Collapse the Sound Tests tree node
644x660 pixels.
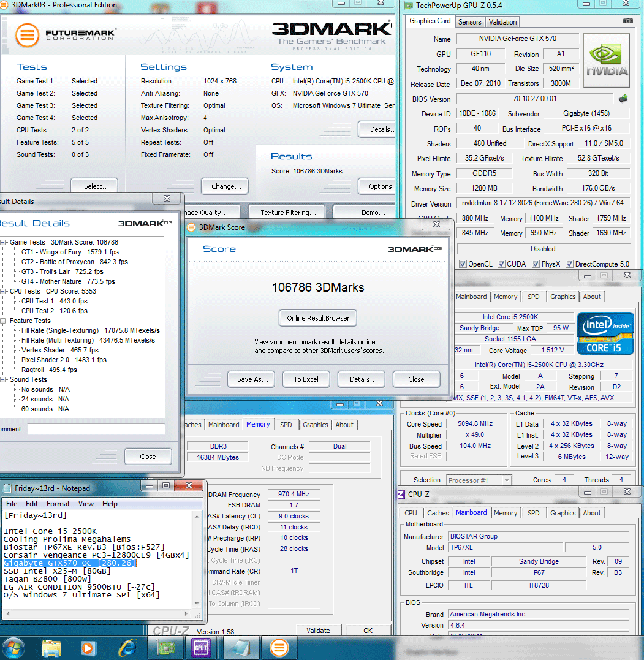[x=3, y=380]
